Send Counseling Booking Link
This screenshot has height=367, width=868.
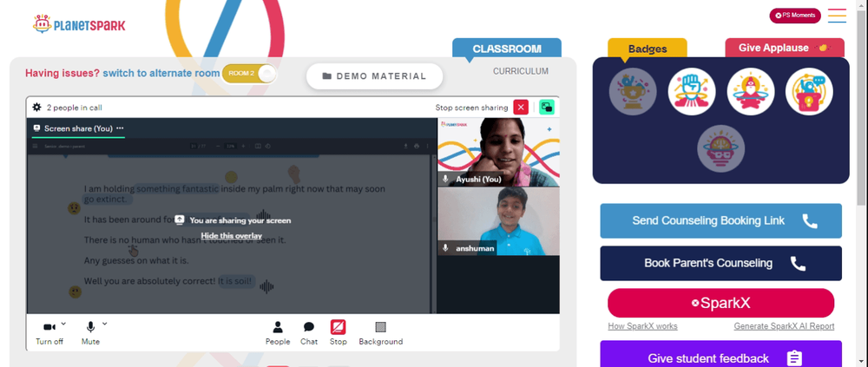pyautogui.click(x=720, y=221)
